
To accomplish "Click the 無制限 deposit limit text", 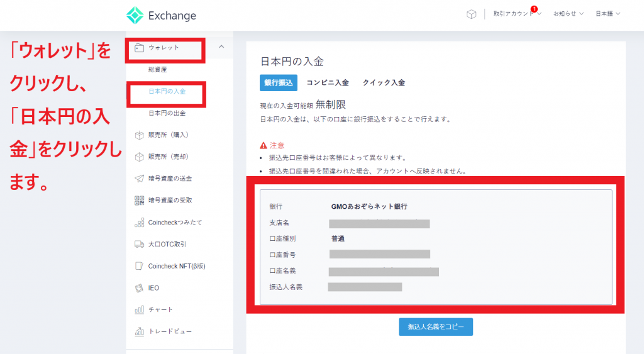I will (x=331, y=105).
